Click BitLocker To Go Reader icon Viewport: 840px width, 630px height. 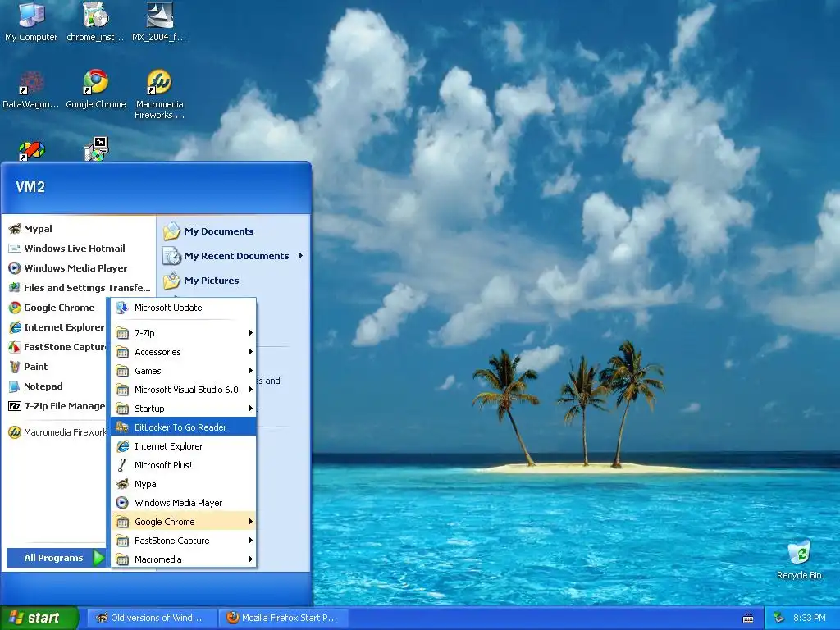(x=122, y=427)
